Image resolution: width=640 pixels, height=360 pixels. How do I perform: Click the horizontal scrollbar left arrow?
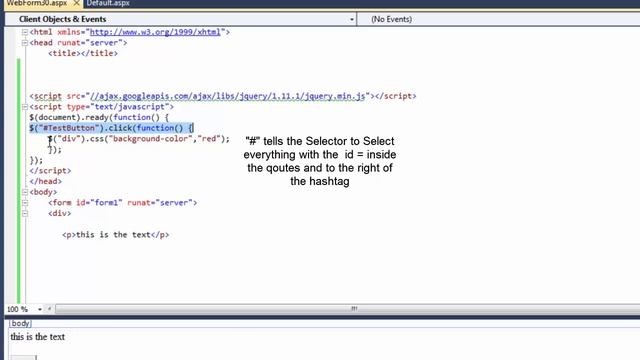(x=49, y=309)
